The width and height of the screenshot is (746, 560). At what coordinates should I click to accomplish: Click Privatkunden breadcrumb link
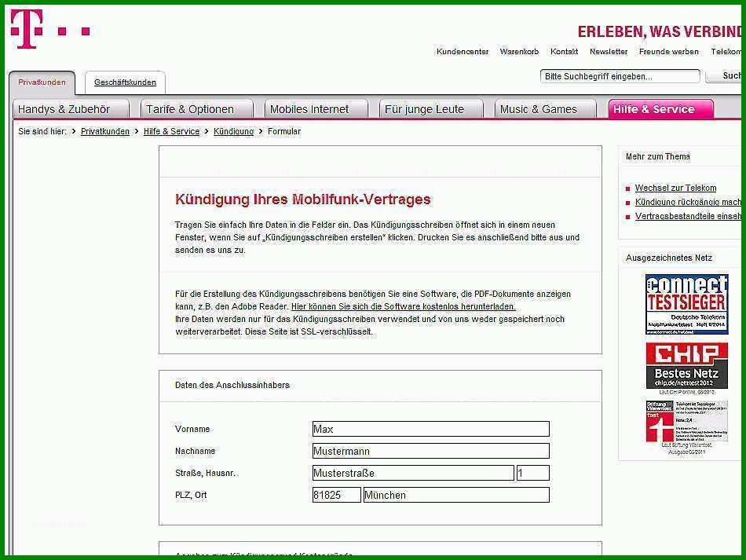[x=105, y=131]
